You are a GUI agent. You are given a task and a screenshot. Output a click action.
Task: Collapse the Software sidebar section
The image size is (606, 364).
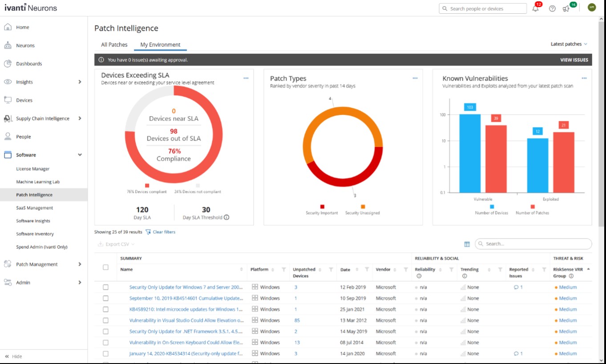[80, 155]
